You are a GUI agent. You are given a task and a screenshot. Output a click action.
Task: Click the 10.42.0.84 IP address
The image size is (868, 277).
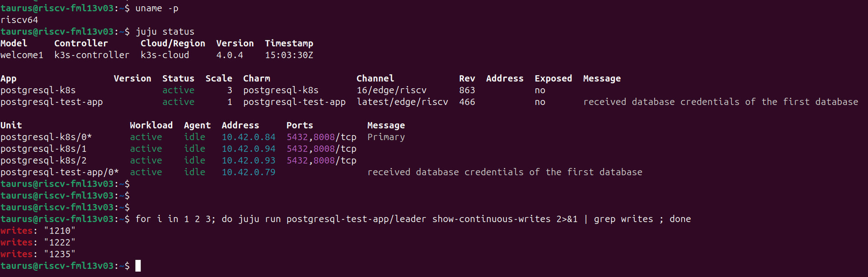(x=248, y=137)
